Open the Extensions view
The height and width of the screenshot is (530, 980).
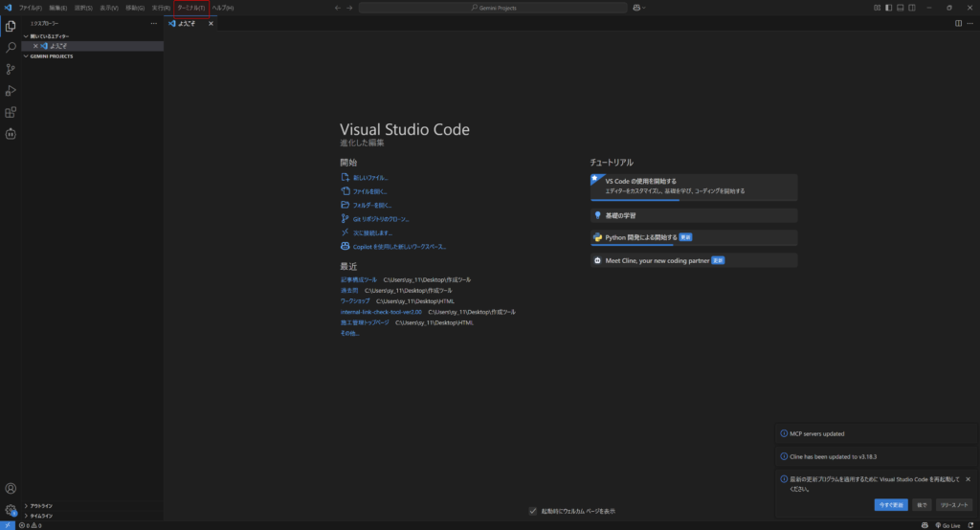[x=11, y=113]
